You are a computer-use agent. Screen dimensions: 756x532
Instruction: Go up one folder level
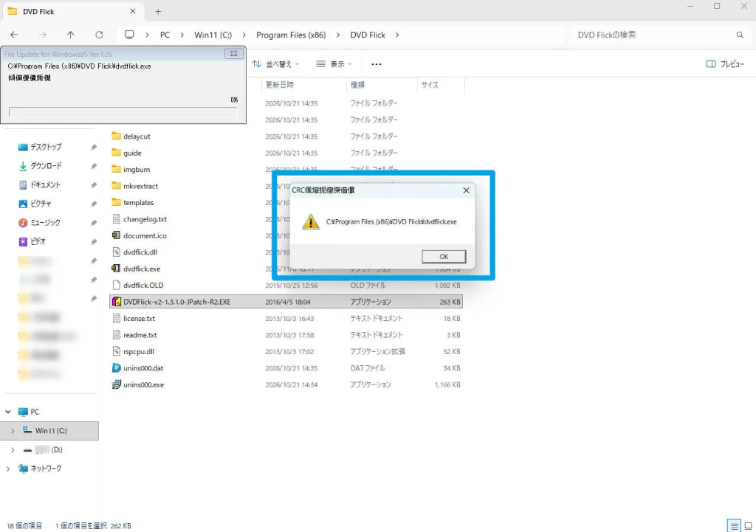71,35
